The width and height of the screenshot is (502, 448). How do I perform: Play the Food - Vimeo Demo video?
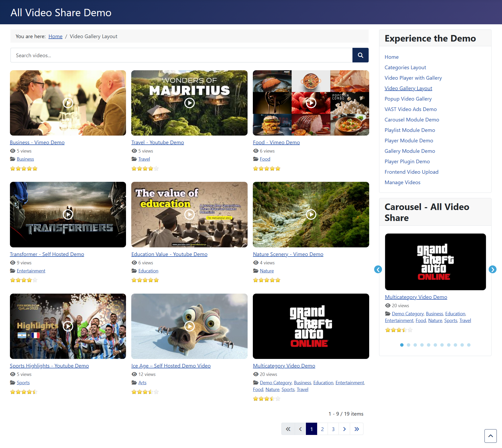[311, 103]
